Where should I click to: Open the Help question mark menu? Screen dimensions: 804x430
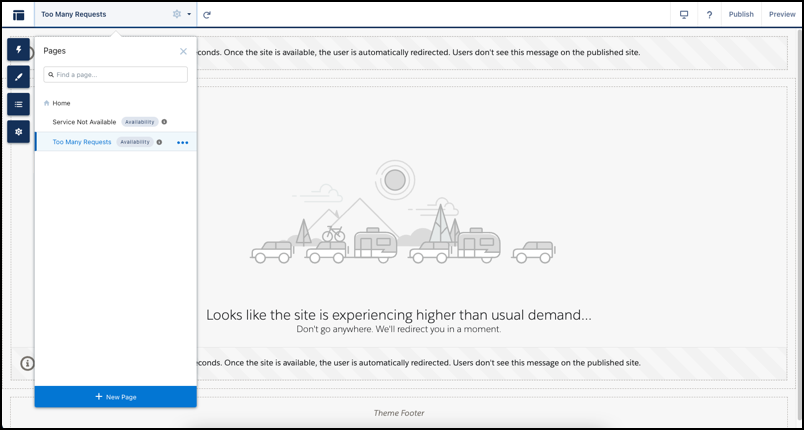(709, 14)
